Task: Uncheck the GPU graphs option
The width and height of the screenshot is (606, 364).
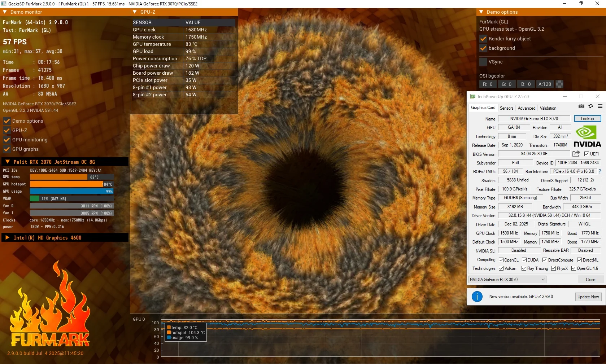Action: 6,149
